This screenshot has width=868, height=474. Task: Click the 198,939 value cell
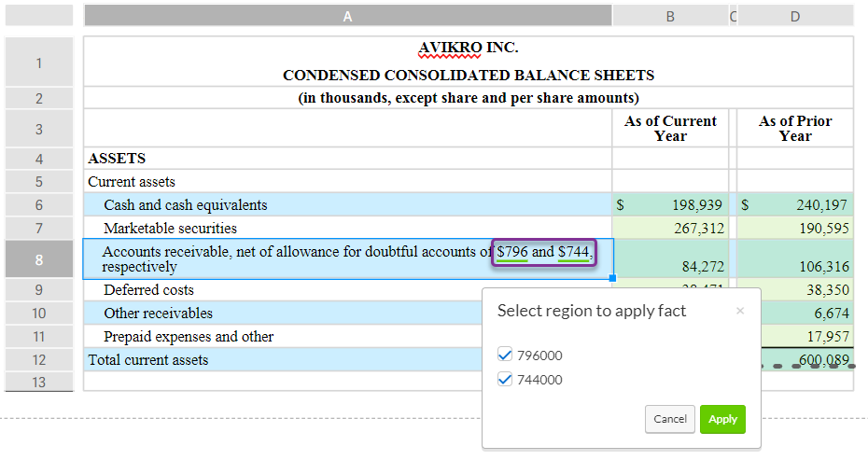pos(670,205)
